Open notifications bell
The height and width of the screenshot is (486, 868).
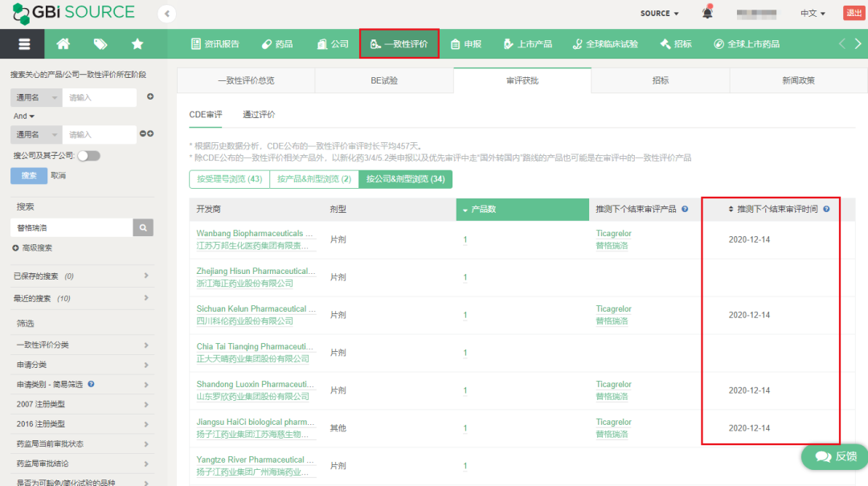707,12
